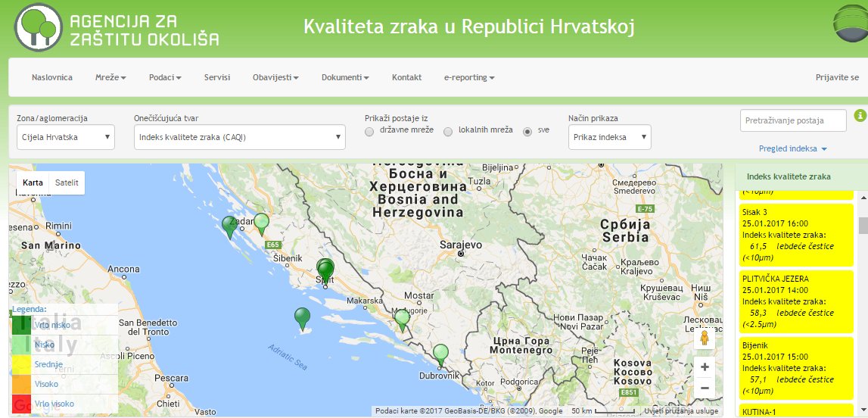Select the dark green marker west of Zadar
The image size is (868, 418).
click(x=229, y=227)
